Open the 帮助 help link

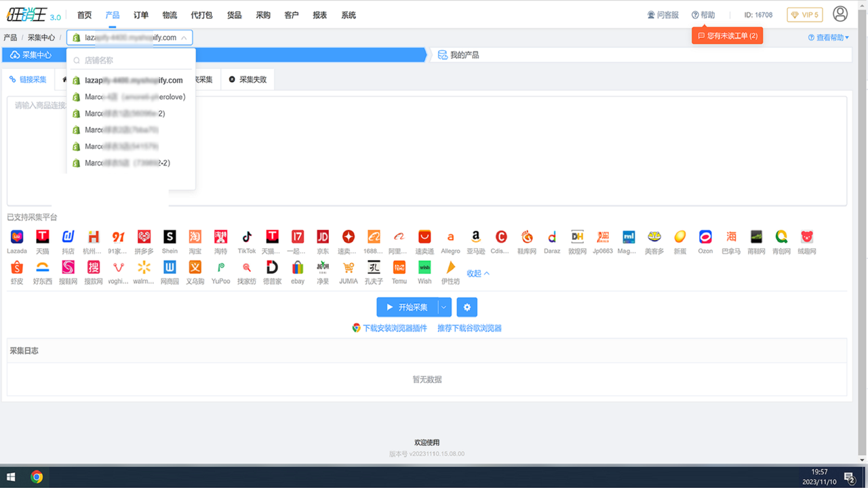[703, 15]
